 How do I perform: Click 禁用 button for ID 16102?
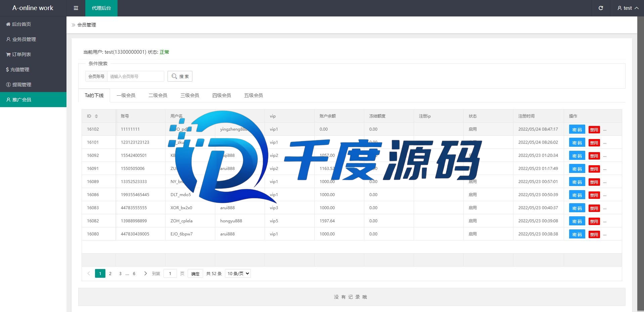(594, 130)
